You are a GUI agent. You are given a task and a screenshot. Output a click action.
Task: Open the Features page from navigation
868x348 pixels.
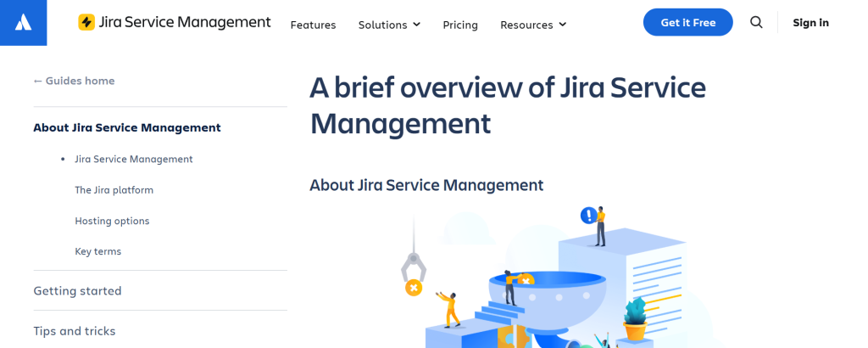313,25
